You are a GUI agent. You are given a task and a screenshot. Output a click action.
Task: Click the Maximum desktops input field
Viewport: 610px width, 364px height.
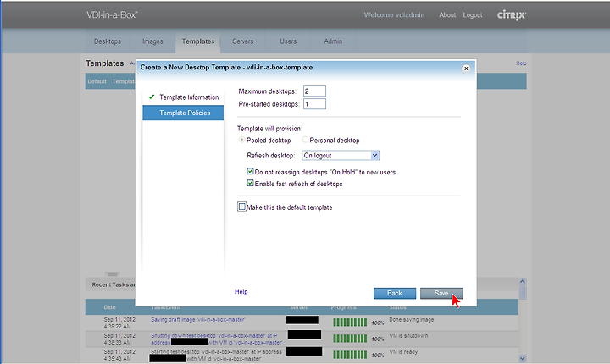pyautogui.click(x=314, y=91)
